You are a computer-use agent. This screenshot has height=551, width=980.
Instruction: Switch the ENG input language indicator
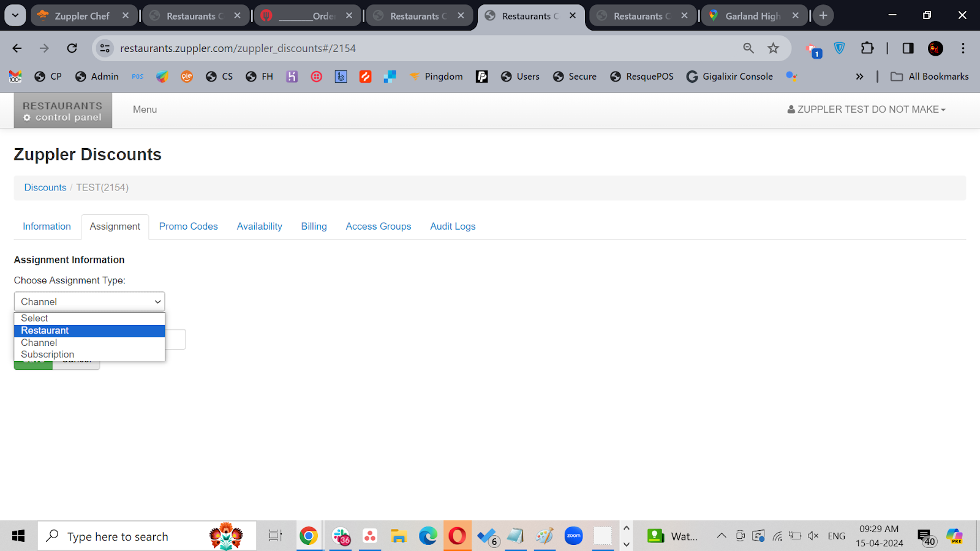pos(836,536)
